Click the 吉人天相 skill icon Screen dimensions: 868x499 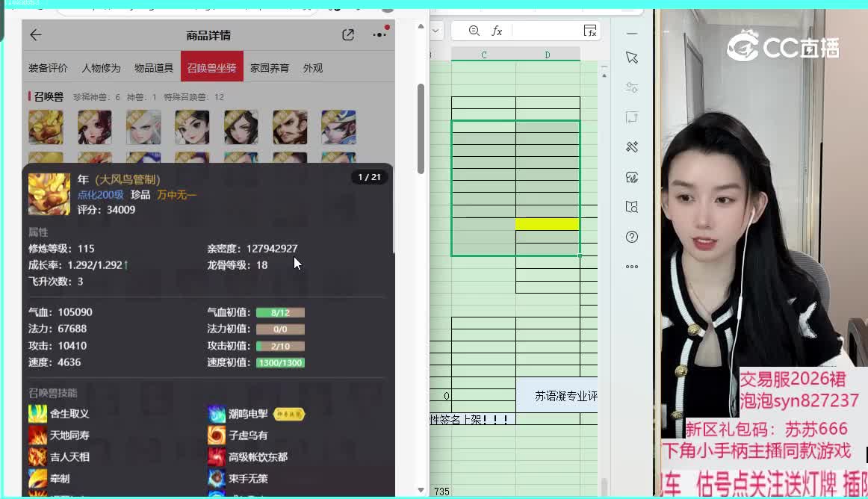click(37, 457)
